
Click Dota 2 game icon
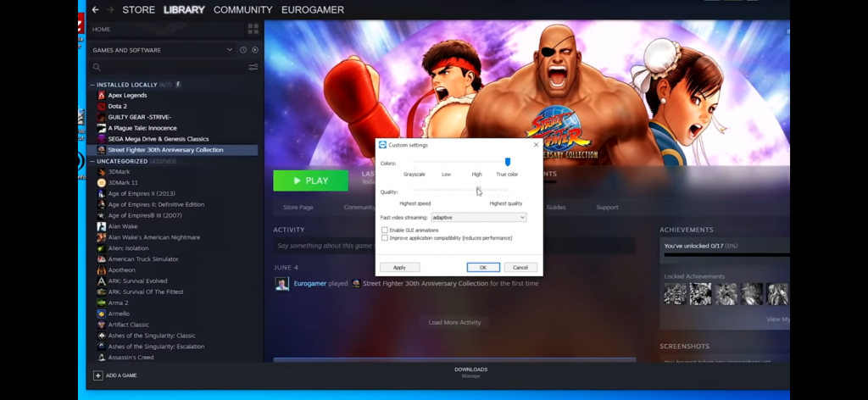tap(102, 106)
